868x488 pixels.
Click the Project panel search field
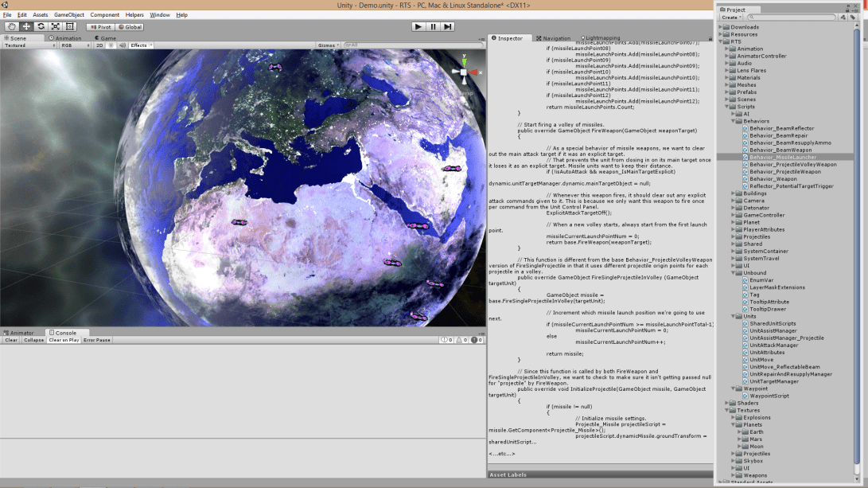pos(792,17)
